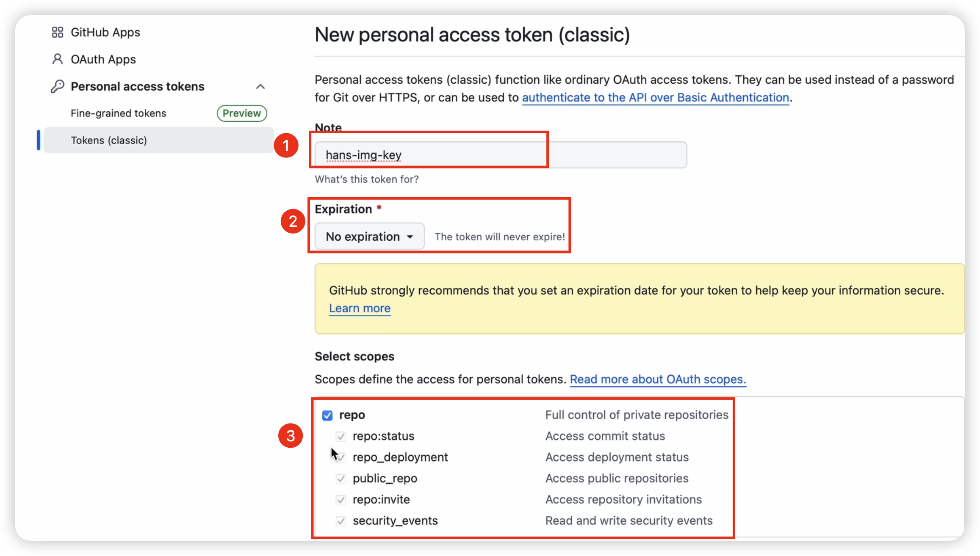
Task: Open Fine-grained tokens in the sidebar
Action: coord(119,113)
